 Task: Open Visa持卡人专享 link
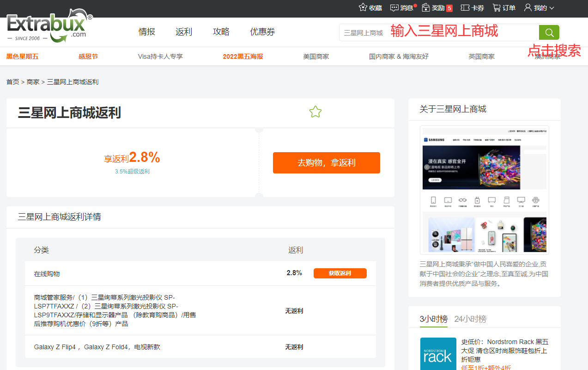160,56
